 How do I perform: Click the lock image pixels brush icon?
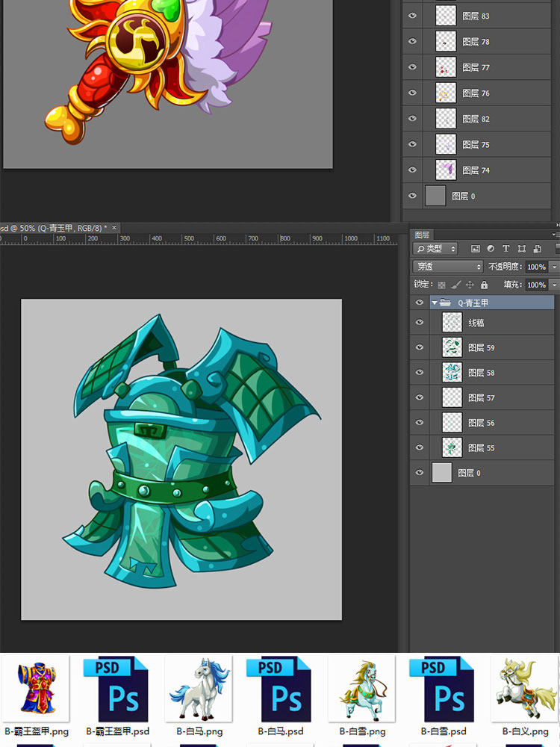point(455,285)
